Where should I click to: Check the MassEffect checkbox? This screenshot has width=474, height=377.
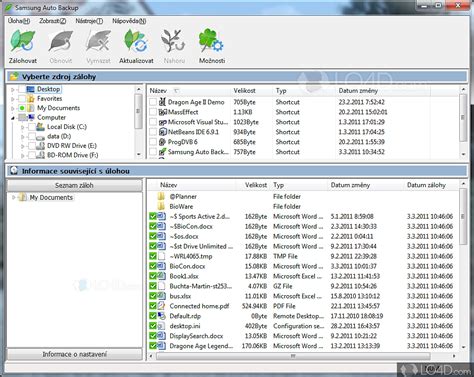coord(153,112)
